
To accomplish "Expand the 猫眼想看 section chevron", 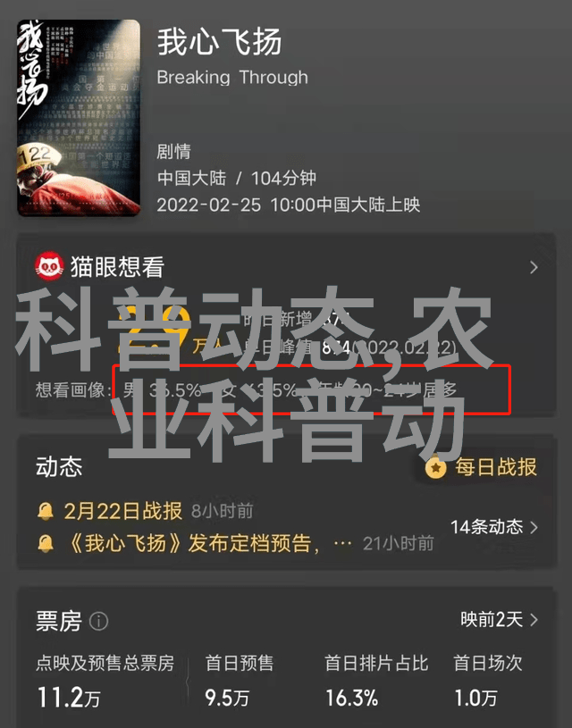I will tap(534, 267).
